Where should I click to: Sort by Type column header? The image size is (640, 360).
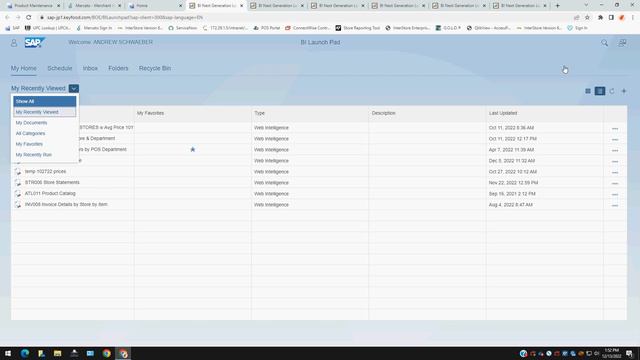[x=259, y=113]
